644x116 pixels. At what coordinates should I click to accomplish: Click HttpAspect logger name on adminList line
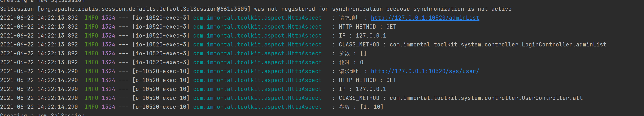257,18
